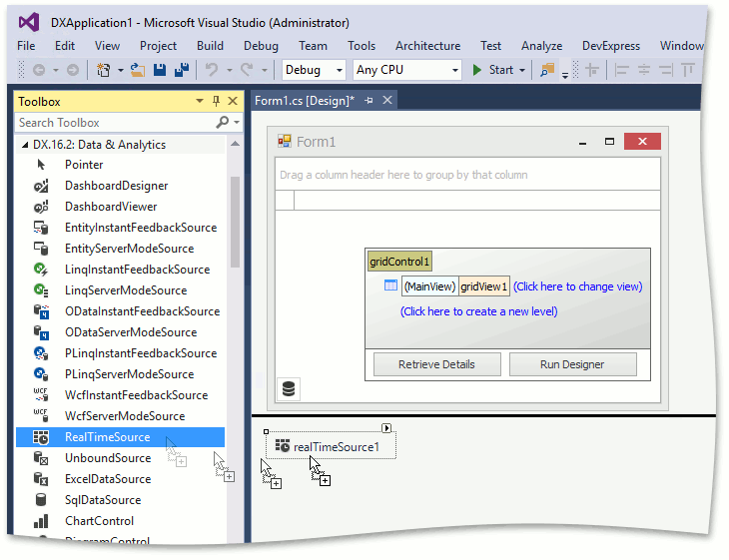
Task: Click the ExcelDataSource toolbox icon
Action: 41,479
